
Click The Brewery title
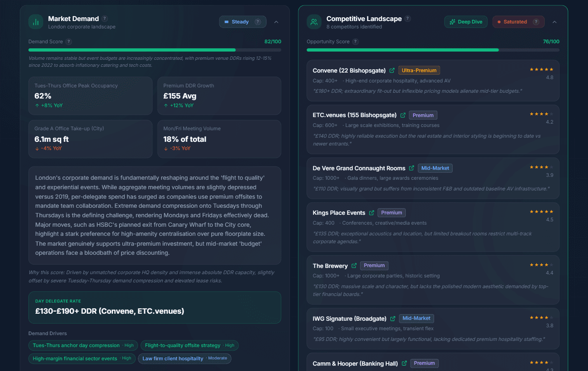point(330,266)
